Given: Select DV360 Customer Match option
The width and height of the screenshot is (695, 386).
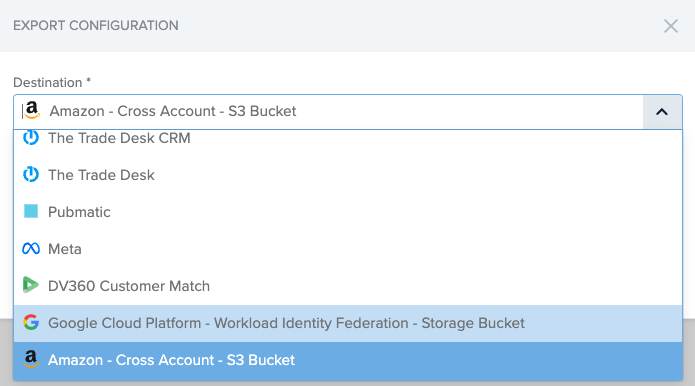Looking at the screenshot, I should point(348,286).
